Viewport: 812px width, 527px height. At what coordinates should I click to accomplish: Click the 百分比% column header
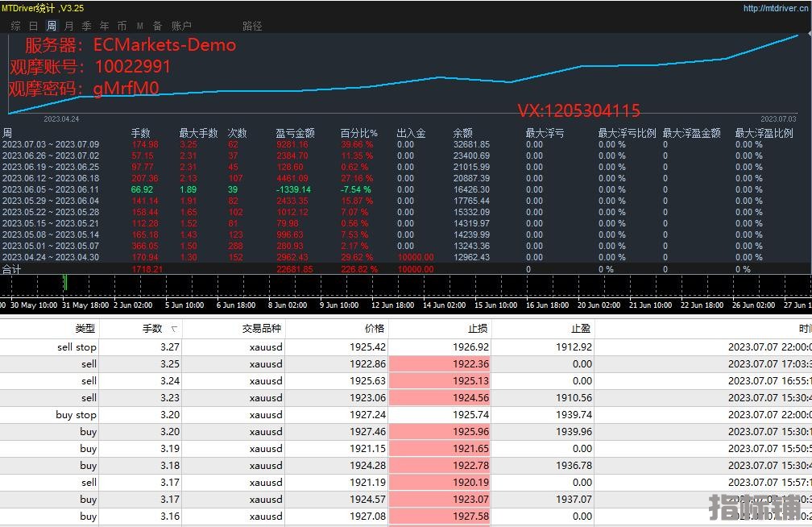coord(359,133)
